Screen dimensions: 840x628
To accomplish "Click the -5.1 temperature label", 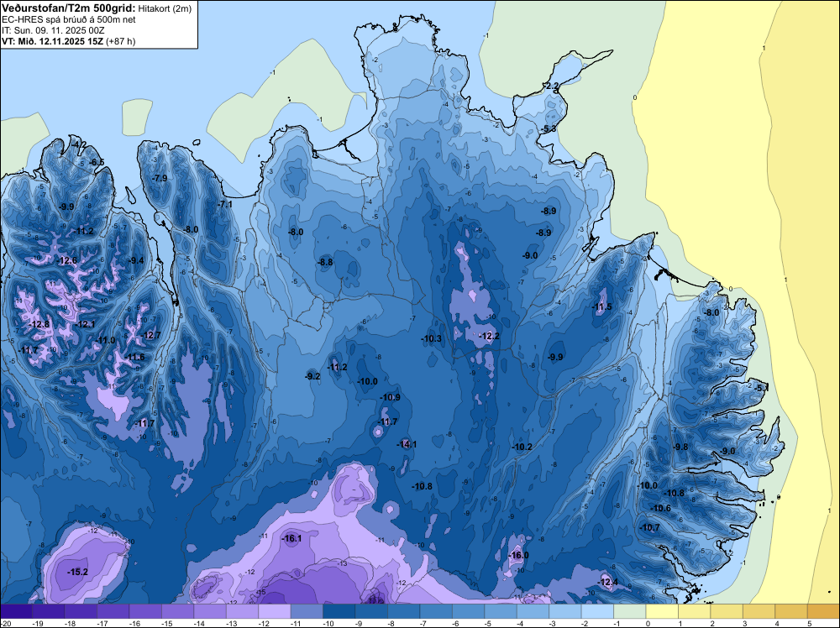I will pos(762,388).
